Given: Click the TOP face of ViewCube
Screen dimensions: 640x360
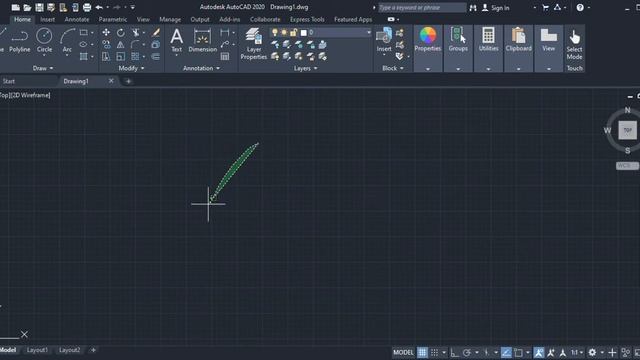Looking at the screenshot, I should click(627, 130).
